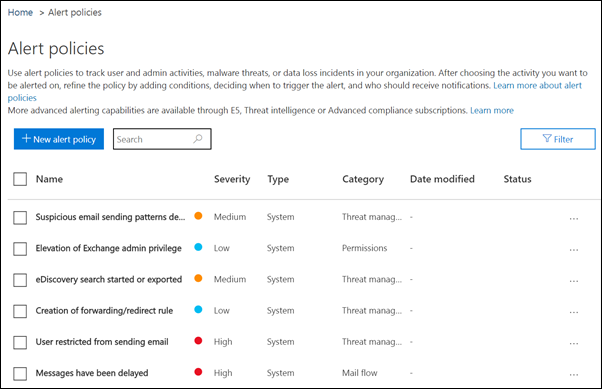Open Learn more about alert policies link
This screenshot has width=602, height=389.
click(x=538, y=85)
